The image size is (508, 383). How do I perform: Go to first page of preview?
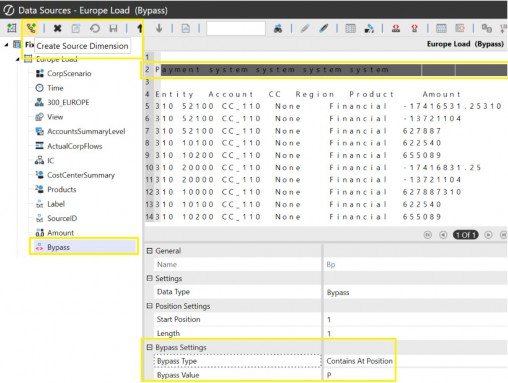pyautogui.click(x=428, y=235)
